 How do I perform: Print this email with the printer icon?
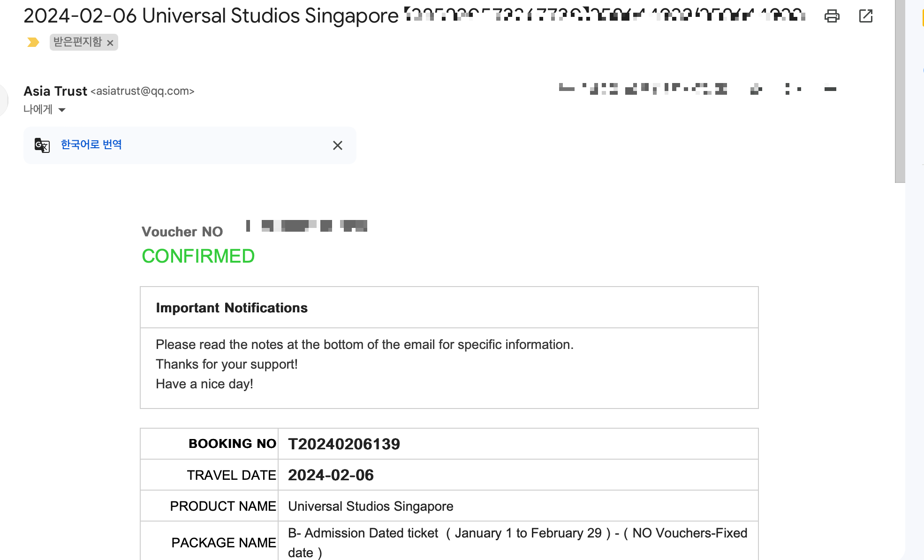832,16
